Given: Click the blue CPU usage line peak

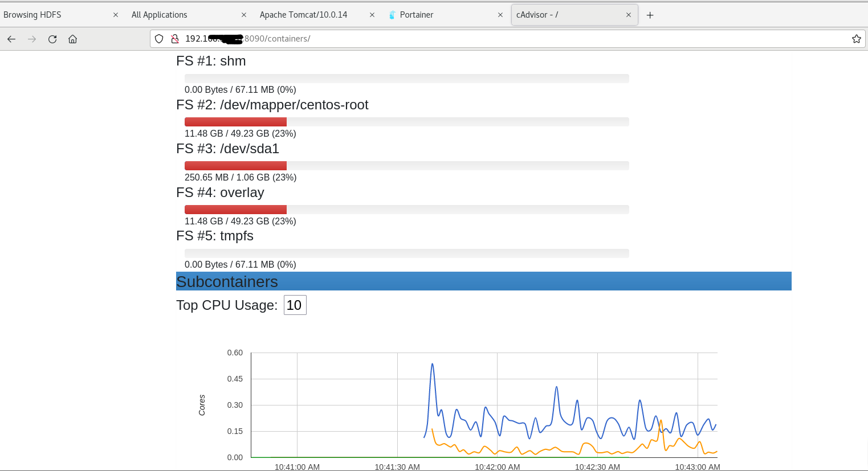Looking at the screenshot, I should (x=433, y=364).
